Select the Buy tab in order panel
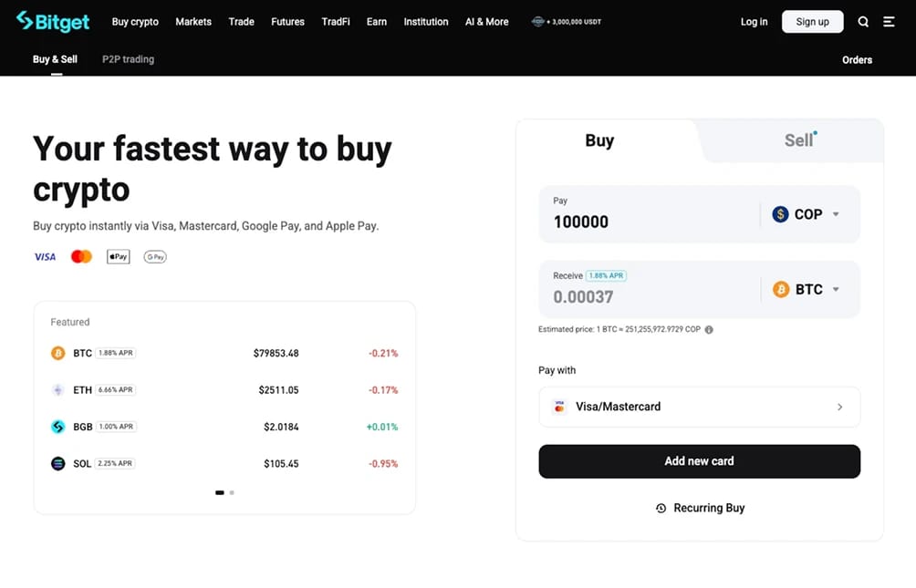 599,140
